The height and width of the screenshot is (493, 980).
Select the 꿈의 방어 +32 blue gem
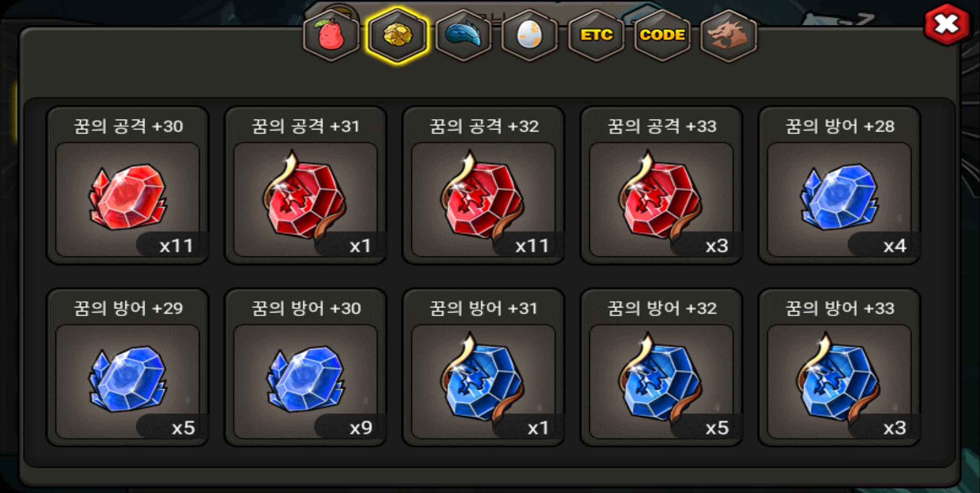(x=662, y=367)
